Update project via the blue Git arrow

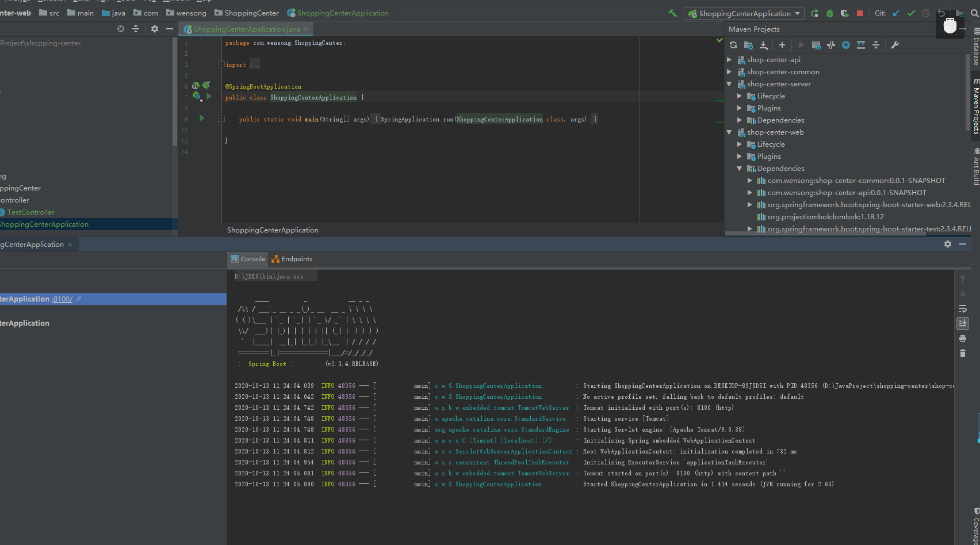click(896, 13)
